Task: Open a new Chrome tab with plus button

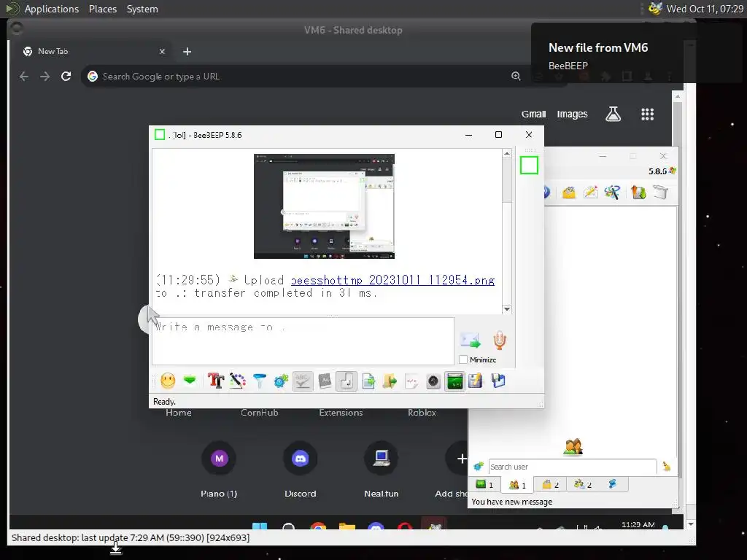Action: pos(187,52)
